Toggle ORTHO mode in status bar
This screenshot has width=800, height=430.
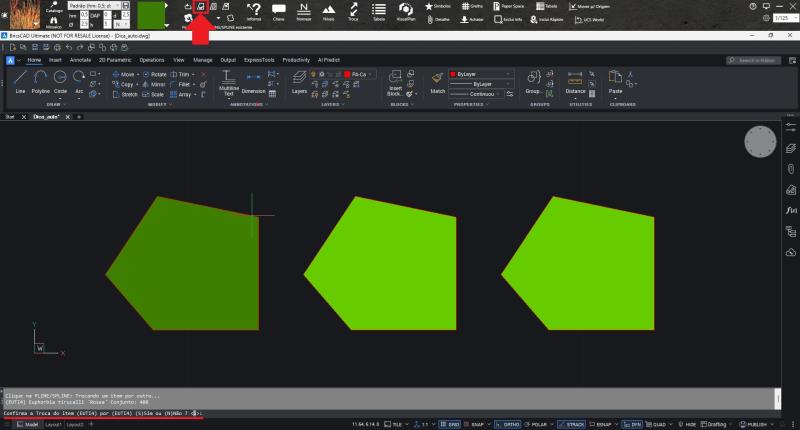(512, 424)
